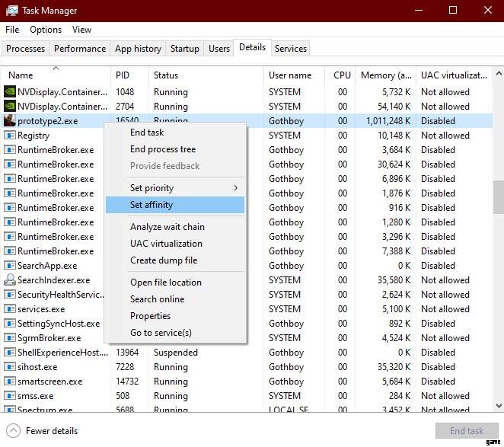504x447 pixels.
Task: Select the PID 508 cell
Action: point(123,396)
